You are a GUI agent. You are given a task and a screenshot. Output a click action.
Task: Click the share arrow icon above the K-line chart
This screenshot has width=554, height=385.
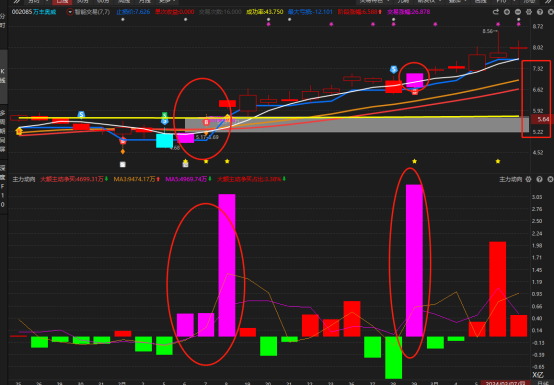click(496, 12)
